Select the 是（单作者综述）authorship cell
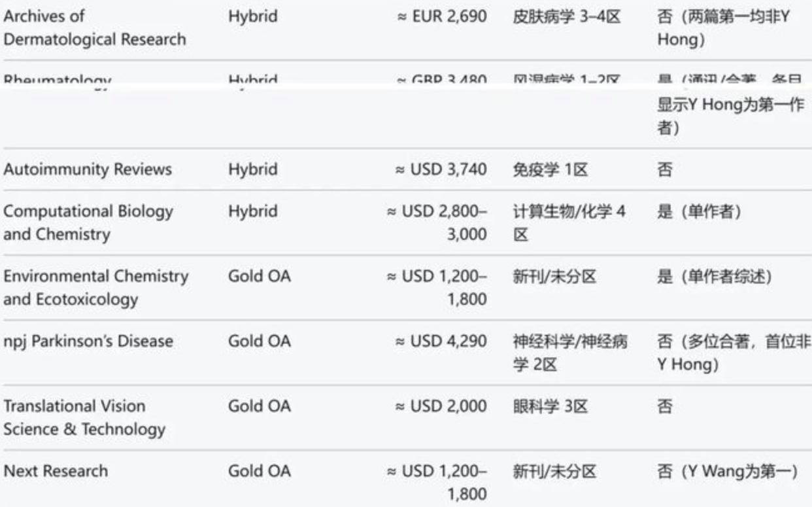The width and height of the screenshot is (812, 507). tap(715, 277)
